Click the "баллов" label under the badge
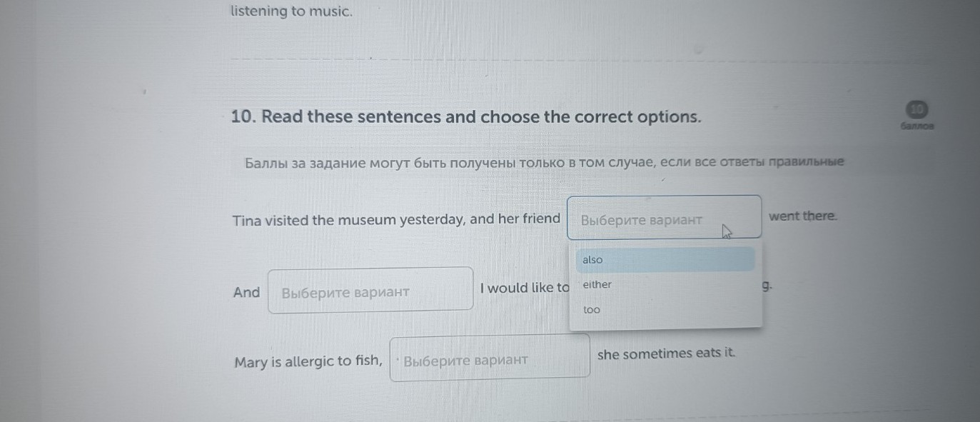This screenshot has height=422, width=980. (918, 126)
